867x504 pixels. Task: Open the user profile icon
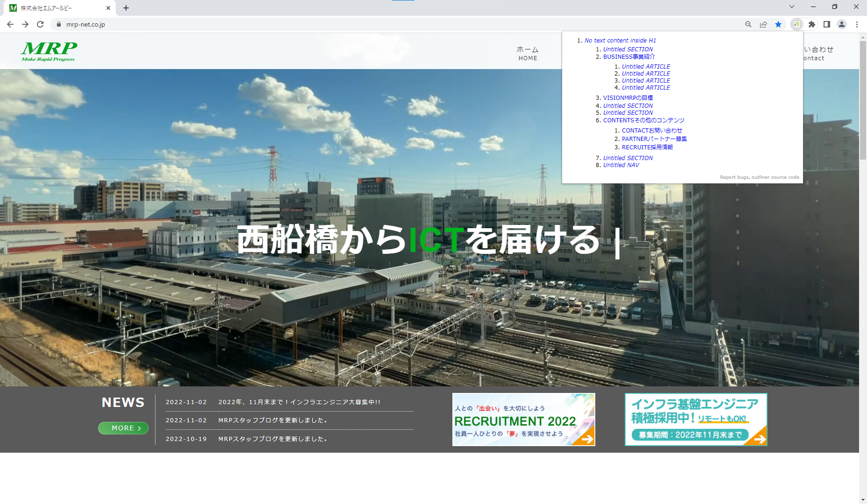pyautogui.click(x=842, y=24)
